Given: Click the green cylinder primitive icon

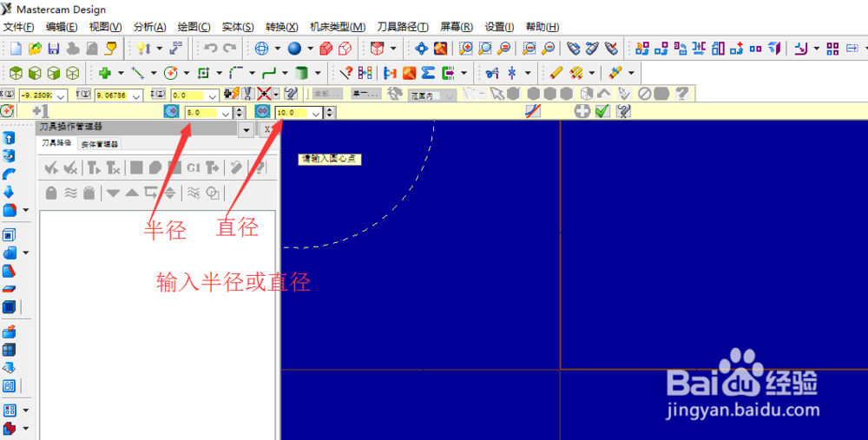Looking at the screenshot, I should [301, 73].
